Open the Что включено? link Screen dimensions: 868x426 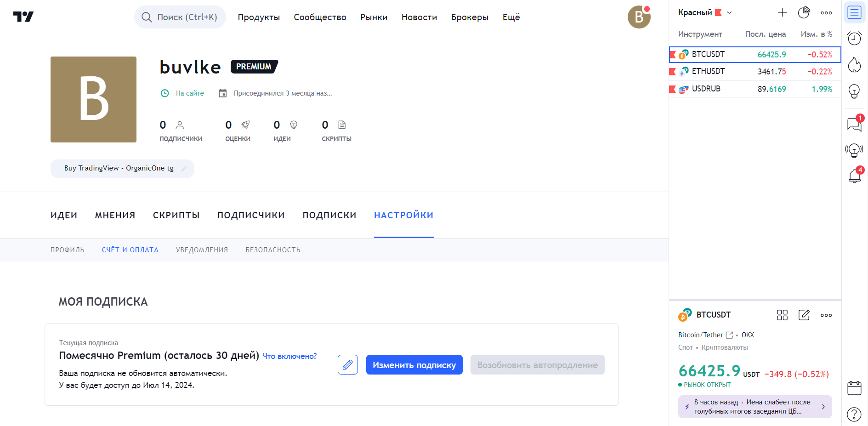(289, 356)
